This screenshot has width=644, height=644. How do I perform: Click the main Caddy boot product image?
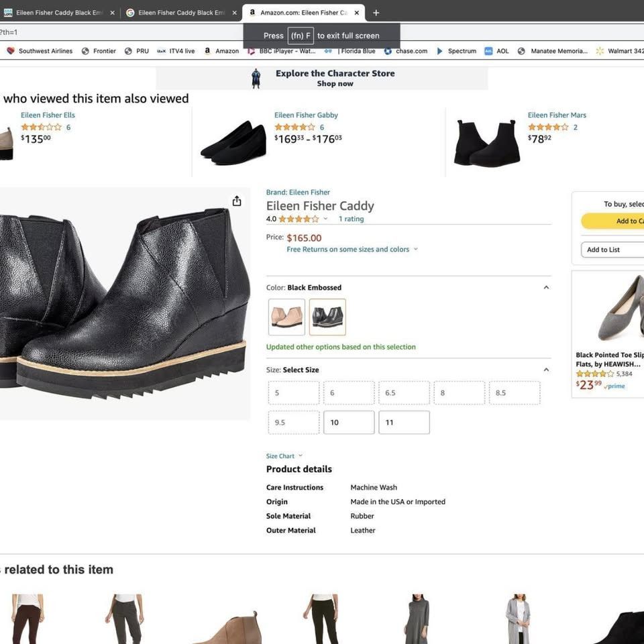125,304
